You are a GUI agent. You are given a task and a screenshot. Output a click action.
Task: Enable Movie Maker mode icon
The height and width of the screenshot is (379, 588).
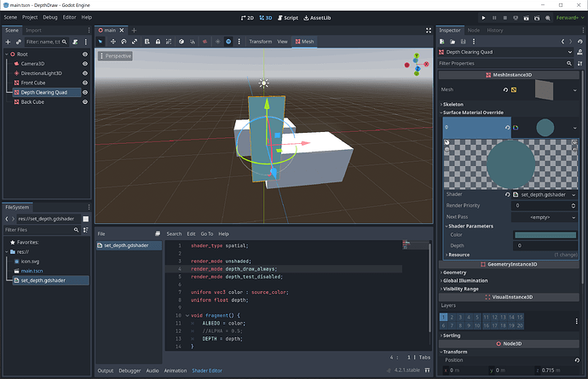548,18
